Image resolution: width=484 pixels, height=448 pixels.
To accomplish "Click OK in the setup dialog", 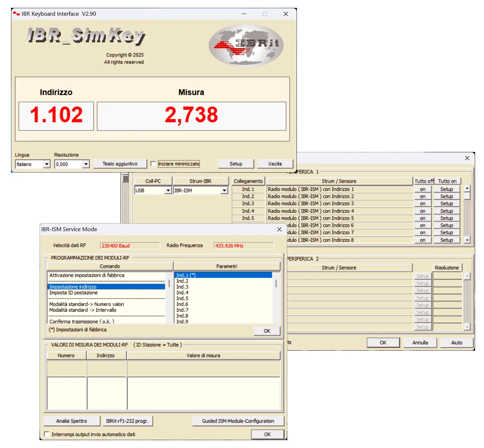I will 383,343.
